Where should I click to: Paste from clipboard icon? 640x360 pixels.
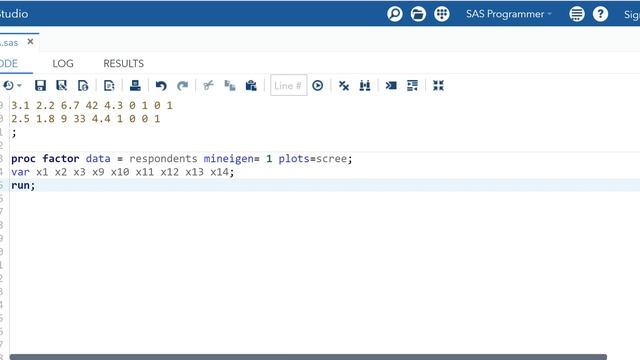coord(251,86)
